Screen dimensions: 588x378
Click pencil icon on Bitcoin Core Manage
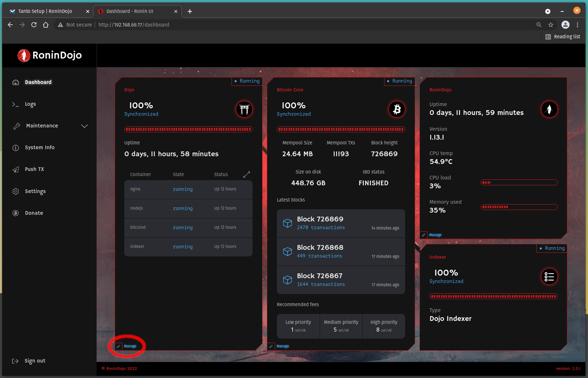(271, 346)
